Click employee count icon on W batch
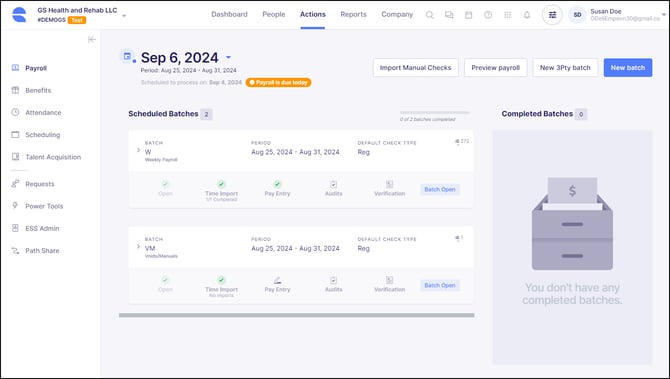Screen dimensions: 670x379 457,141
